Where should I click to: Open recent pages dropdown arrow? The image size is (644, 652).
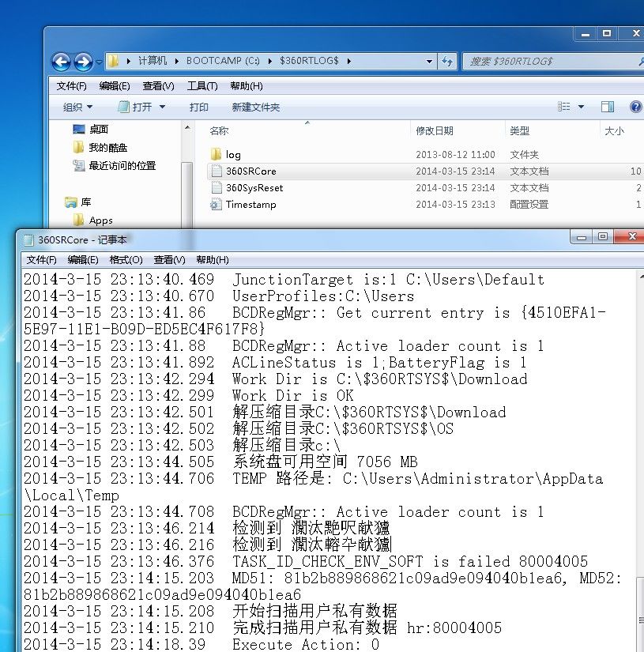click(x=99, y=62)
